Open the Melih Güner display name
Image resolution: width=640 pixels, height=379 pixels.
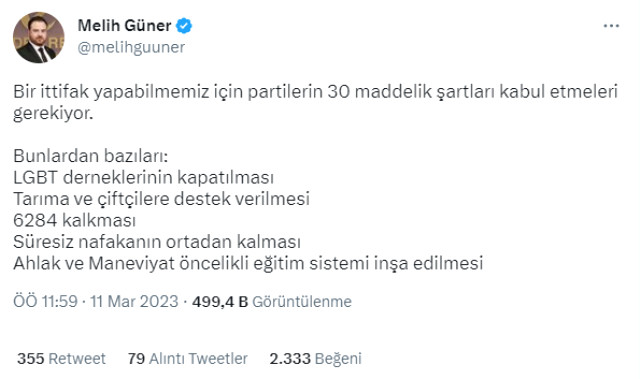tap(124, 26)
